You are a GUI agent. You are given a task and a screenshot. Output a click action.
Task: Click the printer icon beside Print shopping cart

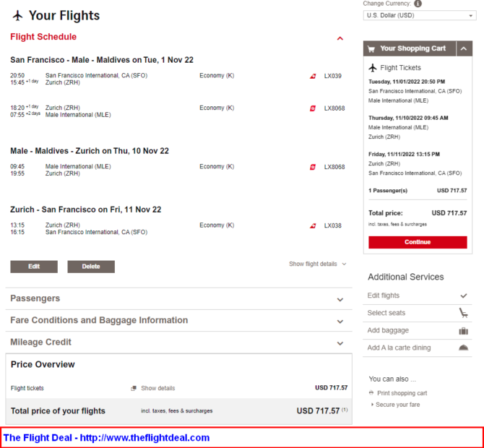pos(371,393)
